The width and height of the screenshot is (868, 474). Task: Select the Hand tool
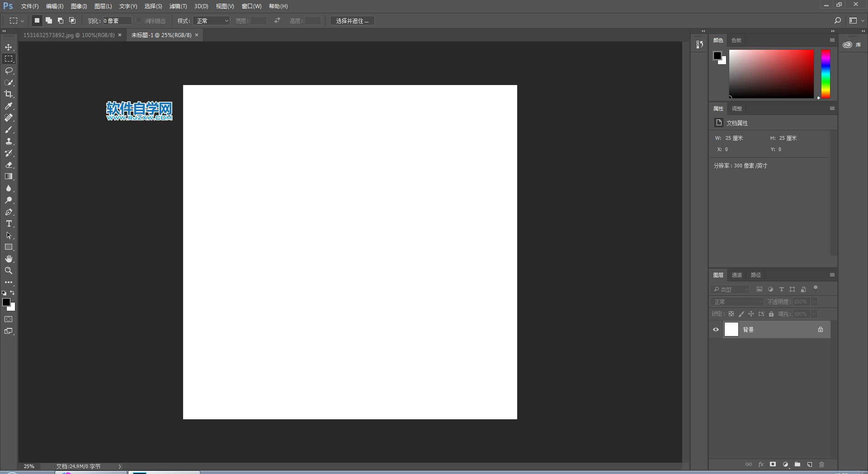pos(9,259)
